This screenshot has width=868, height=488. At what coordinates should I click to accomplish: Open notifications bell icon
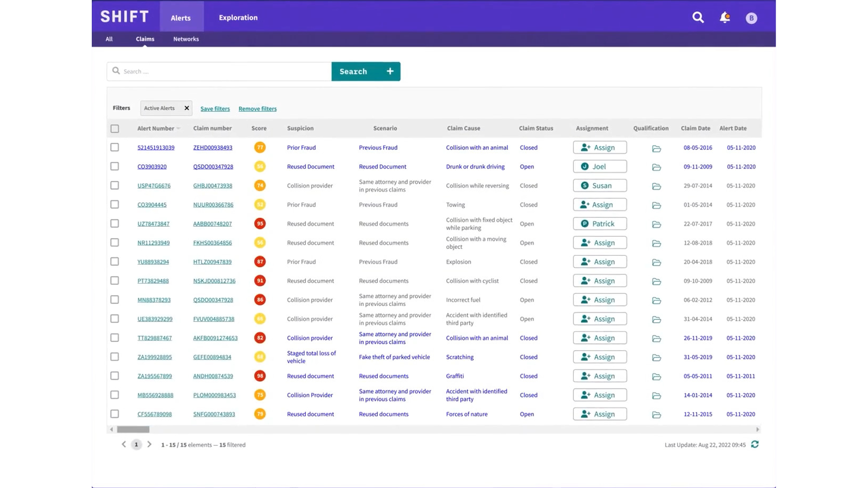725,18
